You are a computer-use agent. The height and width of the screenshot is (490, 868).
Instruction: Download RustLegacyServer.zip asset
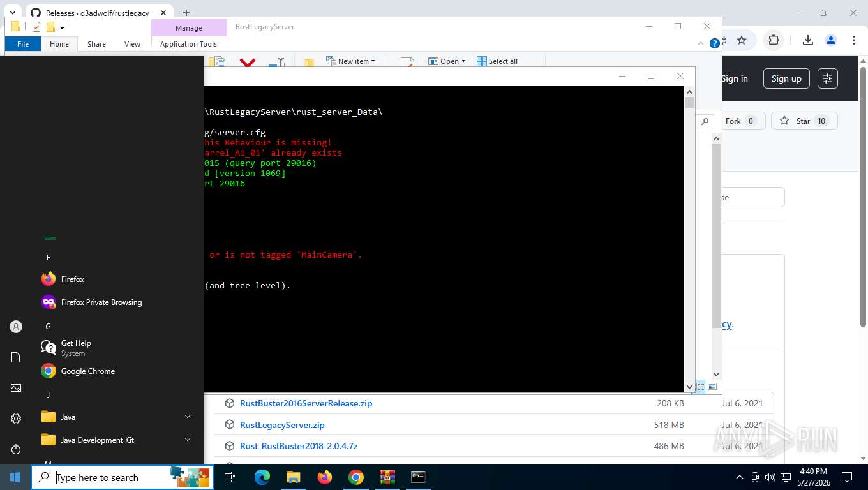point(282,425)
